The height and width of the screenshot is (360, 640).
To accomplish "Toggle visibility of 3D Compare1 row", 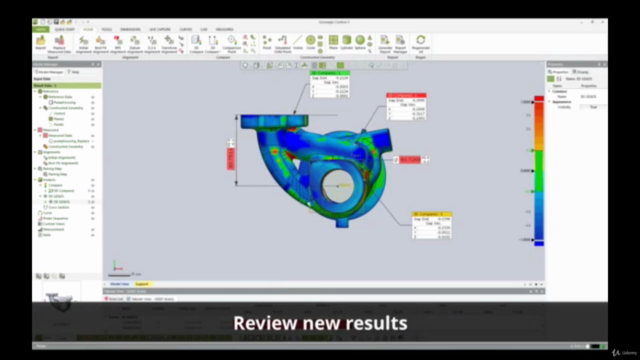I will click(x=93, y=191).
